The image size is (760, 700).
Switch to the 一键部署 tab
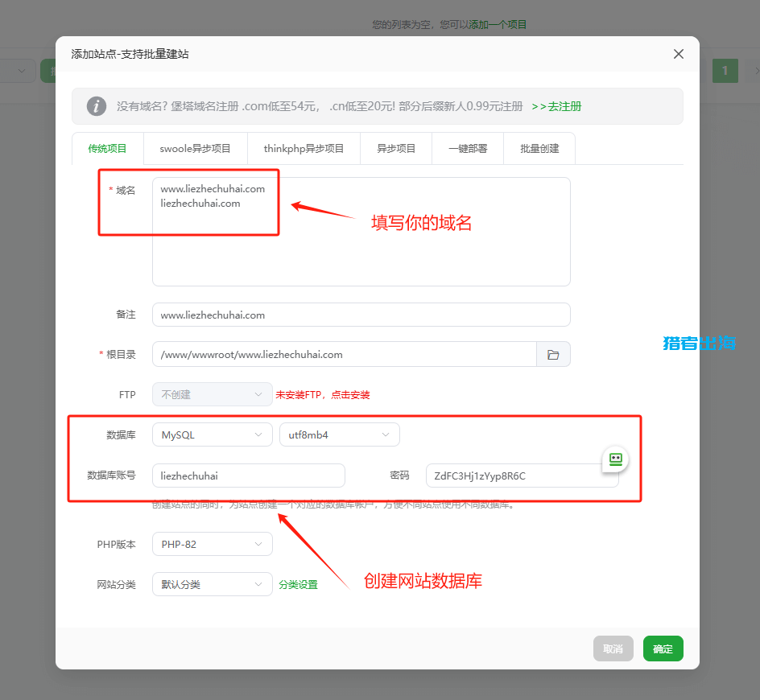(468, 149)
